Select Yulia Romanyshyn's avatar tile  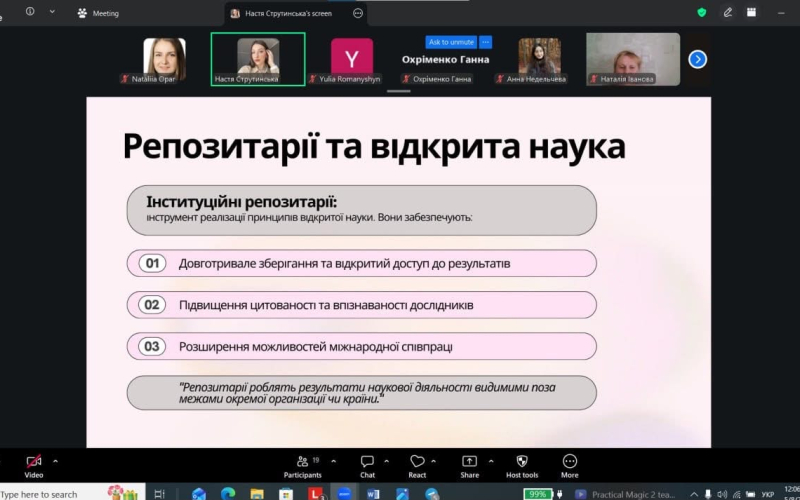pos(352,60)
